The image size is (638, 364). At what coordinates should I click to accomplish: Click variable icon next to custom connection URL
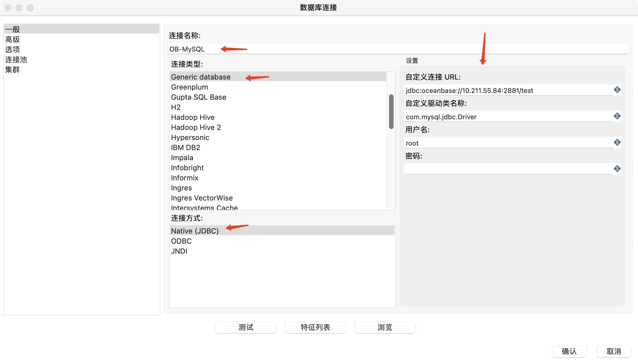[617, 90]
